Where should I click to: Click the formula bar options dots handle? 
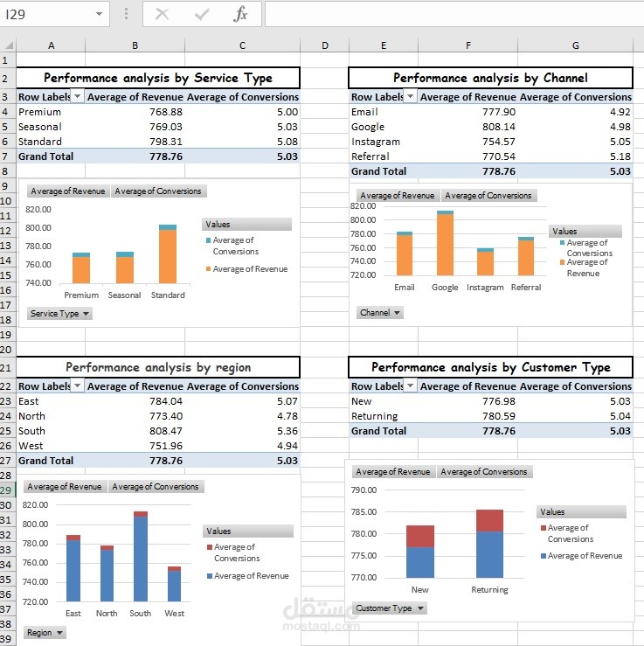[126, 14]
